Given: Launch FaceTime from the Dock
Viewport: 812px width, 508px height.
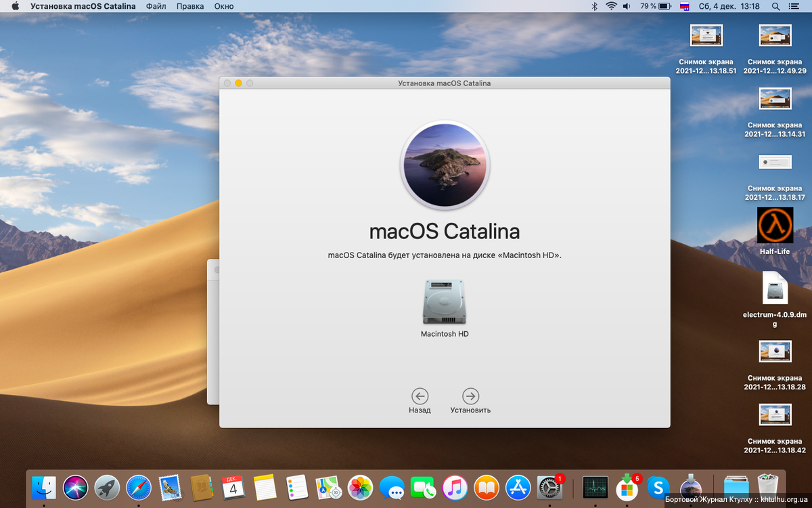Looking at the screenshot, I should (424, 487).
